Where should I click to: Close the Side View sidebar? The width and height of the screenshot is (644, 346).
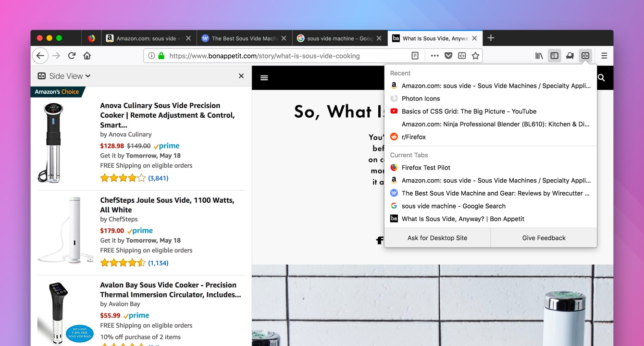(x=241, y=76)
